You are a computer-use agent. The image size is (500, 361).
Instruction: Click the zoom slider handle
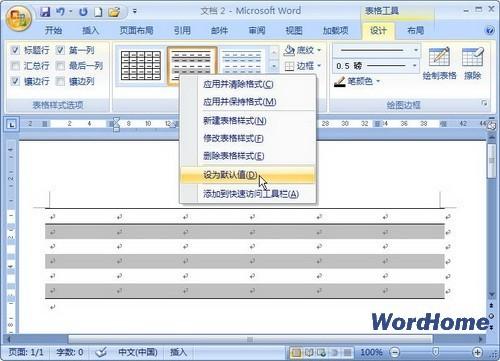435,352
